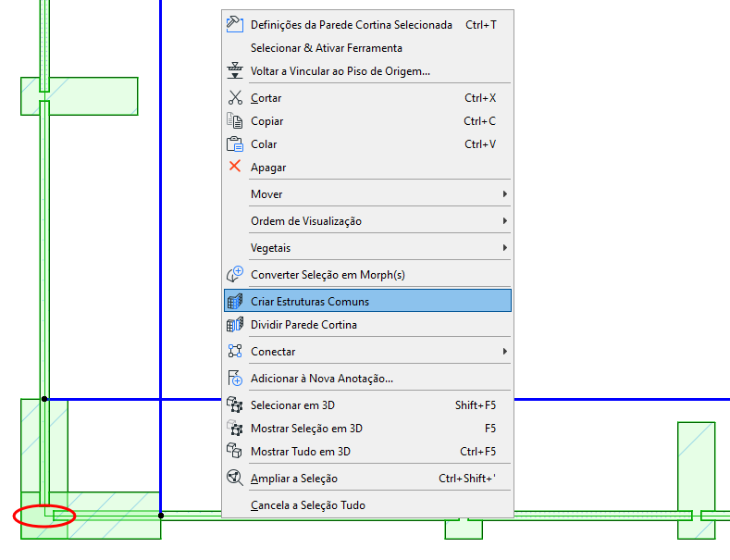
Task: Click the Curtain Wall settings hammer icon
Action: 235,24
